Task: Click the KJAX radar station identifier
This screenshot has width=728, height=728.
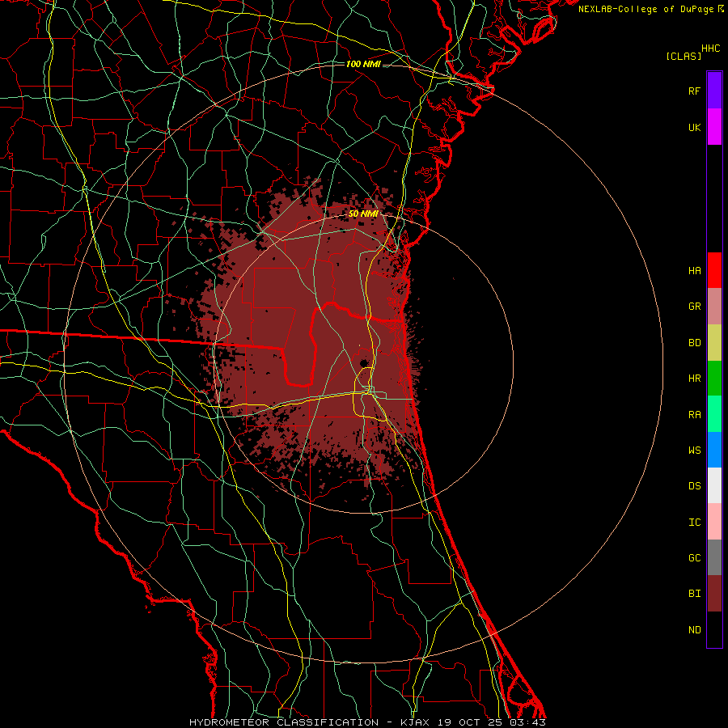Action: (414, 722)
